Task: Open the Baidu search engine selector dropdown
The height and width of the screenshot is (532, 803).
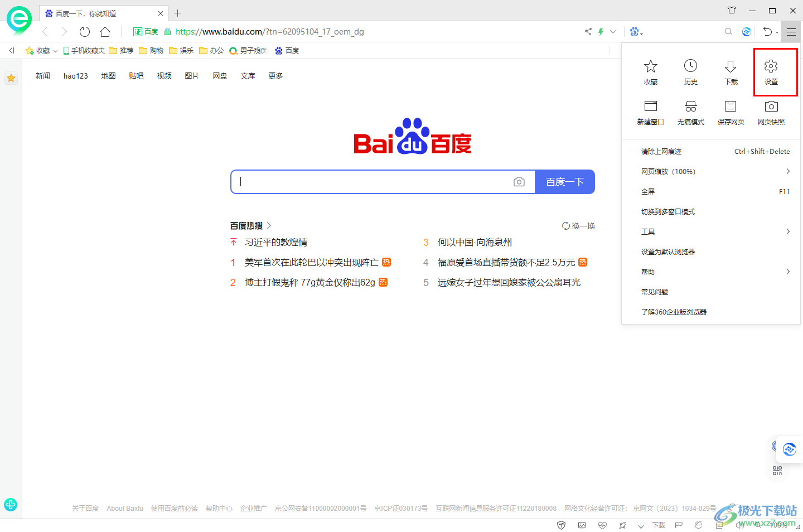Action: tap(636, 32)
